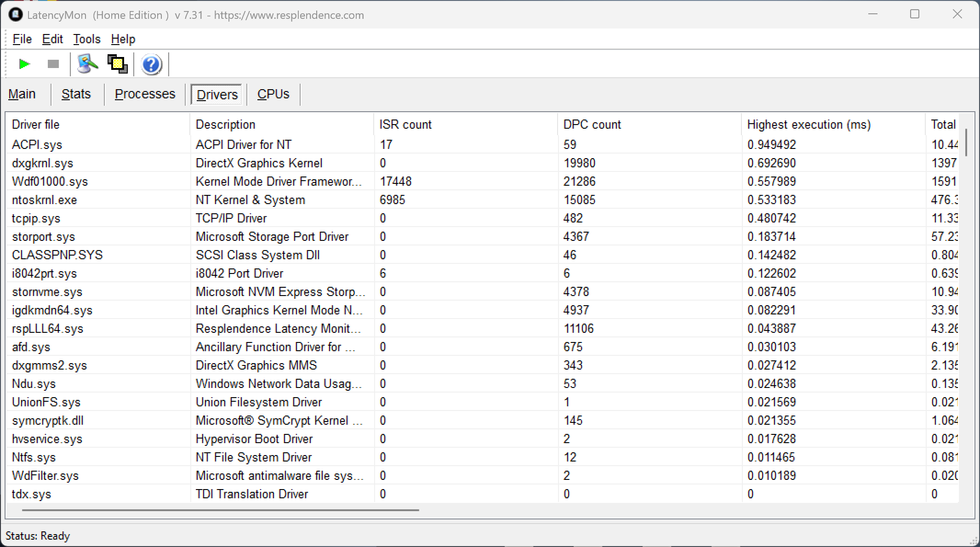This screenshot has width=980, height=547.
Task: Switch to the Main tab
Action: click(22, 94)
